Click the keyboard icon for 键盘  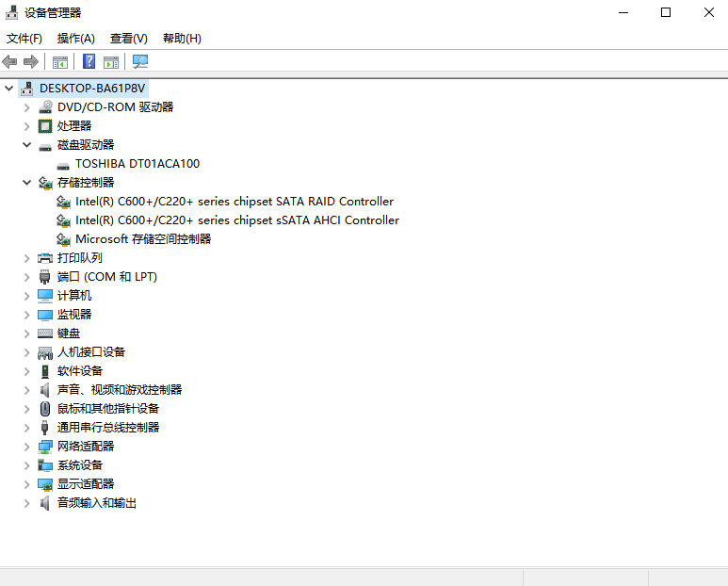(45, 334)
